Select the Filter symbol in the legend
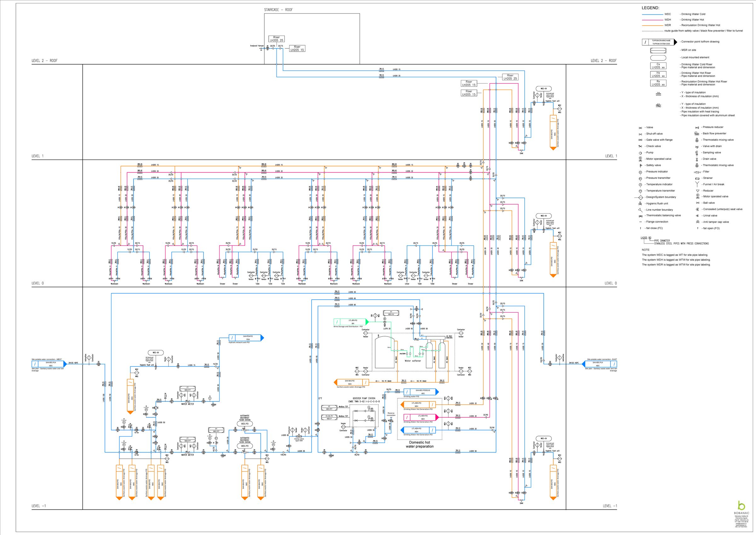The image size is (756, 535). coord(697,172)
